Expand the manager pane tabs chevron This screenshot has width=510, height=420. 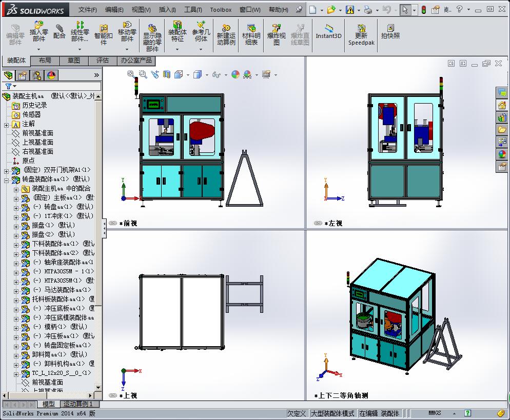pos(96,75)
